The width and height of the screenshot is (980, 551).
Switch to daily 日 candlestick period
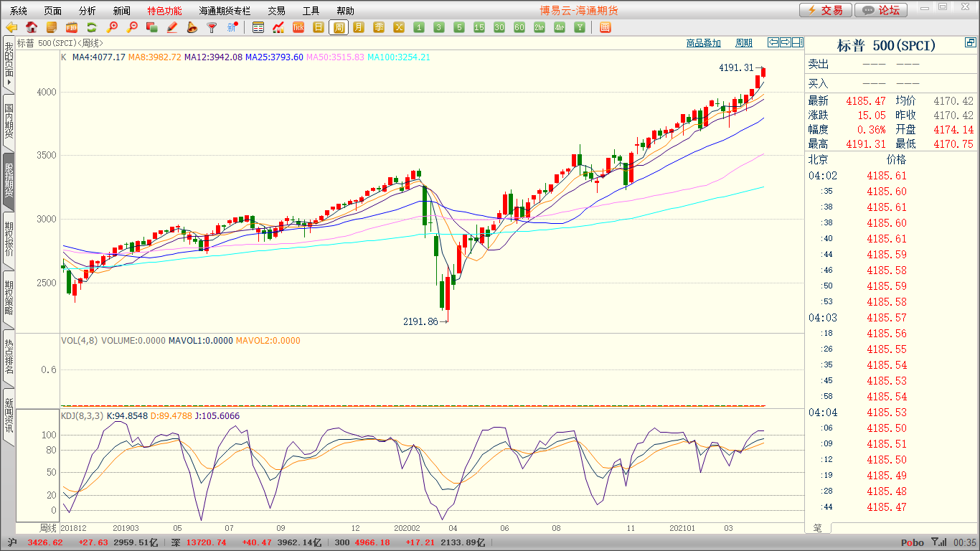319,27
